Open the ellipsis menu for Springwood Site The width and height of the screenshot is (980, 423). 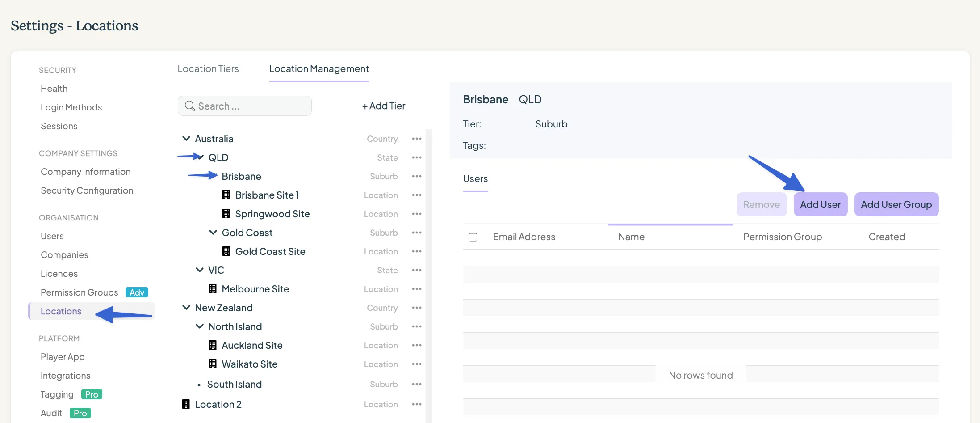tap(417, 214)
